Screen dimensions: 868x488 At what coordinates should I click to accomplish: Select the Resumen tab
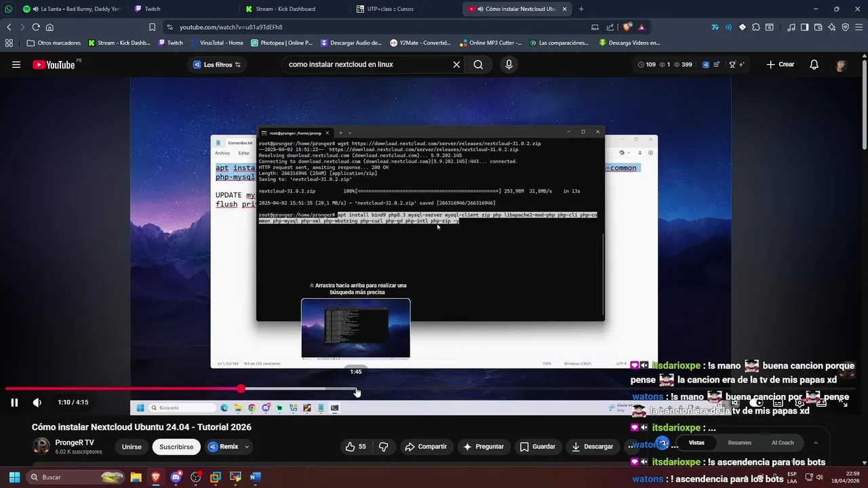tap(739, 443)
